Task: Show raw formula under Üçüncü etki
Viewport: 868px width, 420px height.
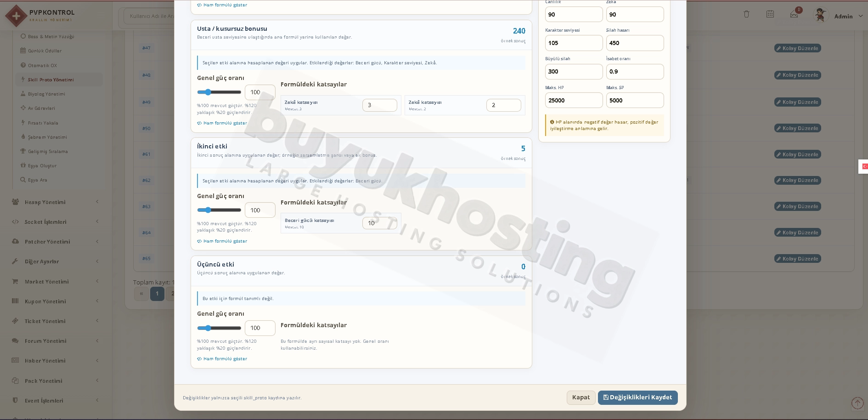Action: [222, 359]
